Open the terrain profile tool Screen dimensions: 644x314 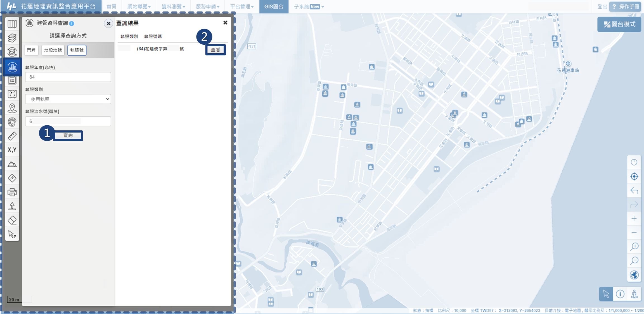pyautogui.click(x=12, y=164)
